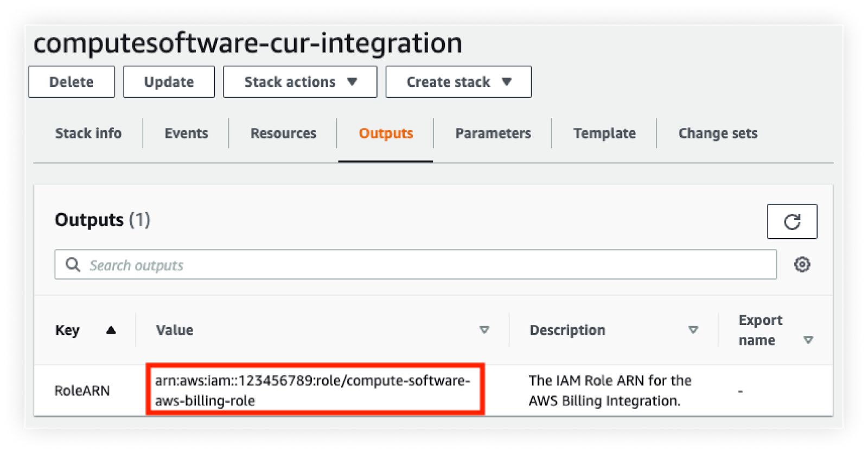Focus the Search outputs field
The height and width of the screenshot is (453, 868).
416,265
